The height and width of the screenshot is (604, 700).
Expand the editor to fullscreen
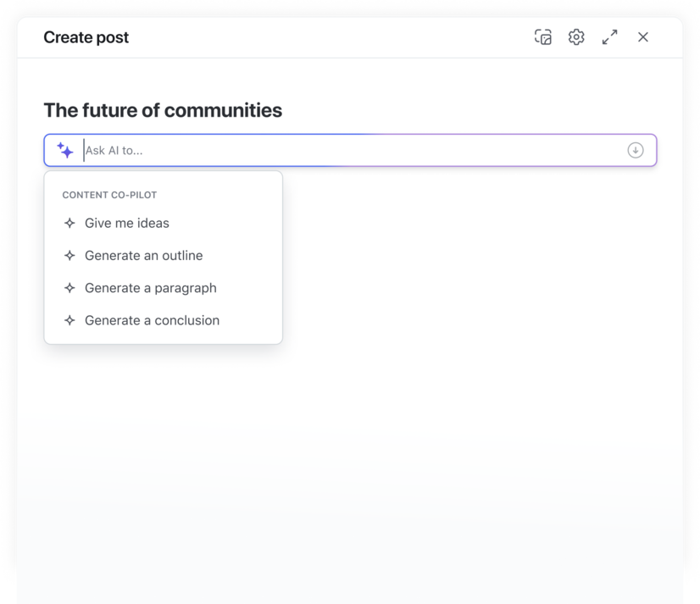click(x=610, y=37)
